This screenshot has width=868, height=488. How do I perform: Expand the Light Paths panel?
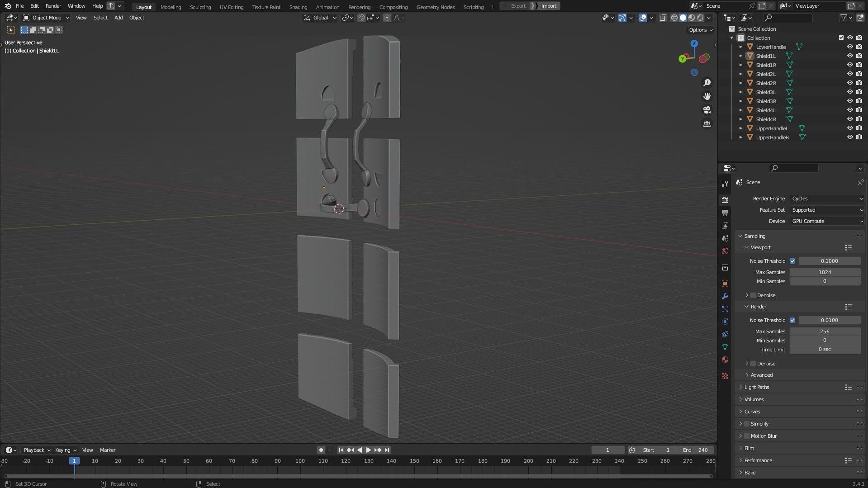pos(757,387)
